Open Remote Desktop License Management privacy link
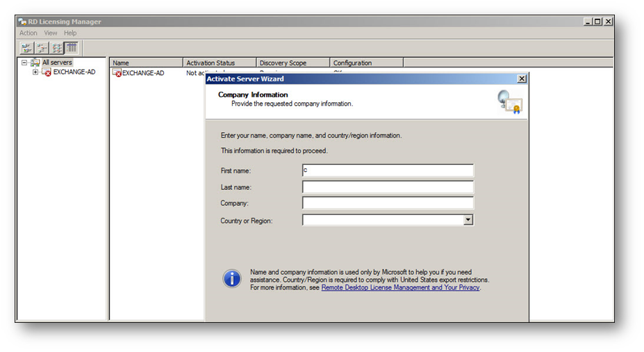 [x=400, y=287]
